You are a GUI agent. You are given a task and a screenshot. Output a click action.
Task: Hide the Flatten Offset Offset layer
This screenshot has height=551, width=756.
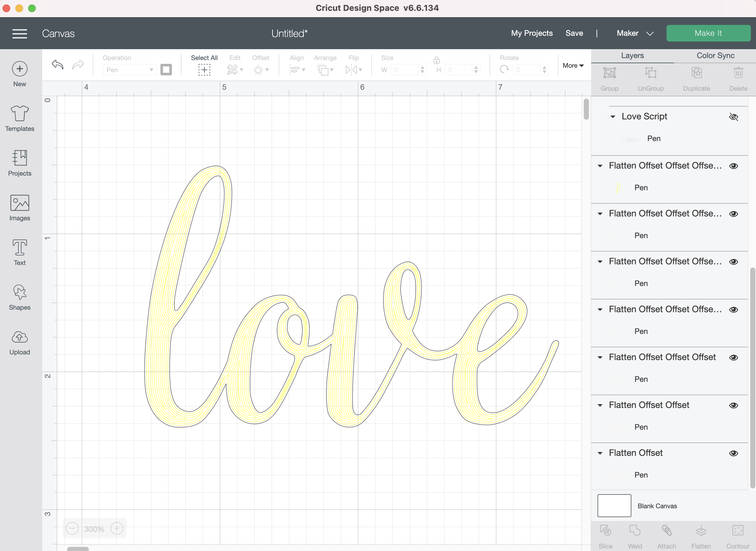(733, 405)
